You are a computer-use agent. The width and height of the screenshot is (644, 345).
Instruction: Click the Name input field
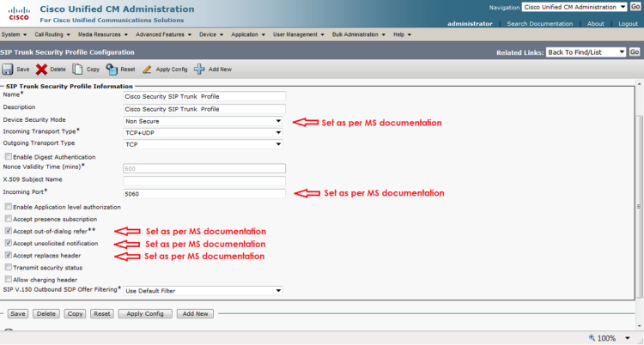click(x=204, y=96)
